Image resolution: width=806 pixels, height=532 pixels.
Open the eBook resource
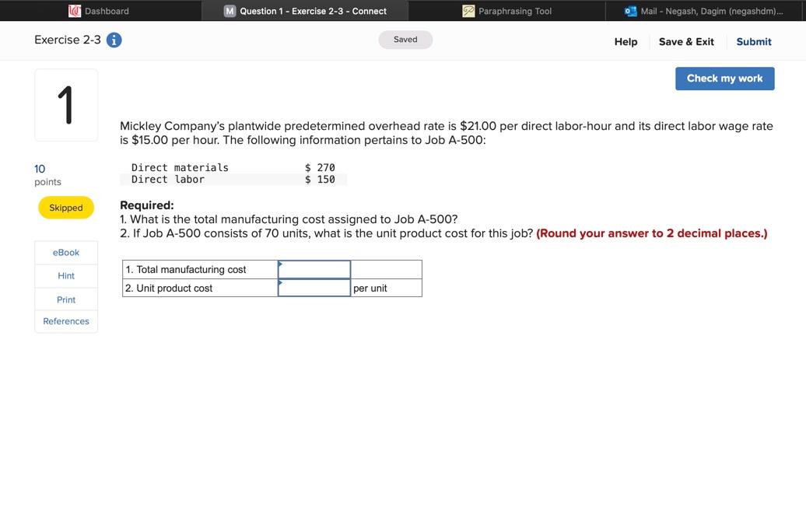pos(65,252)
